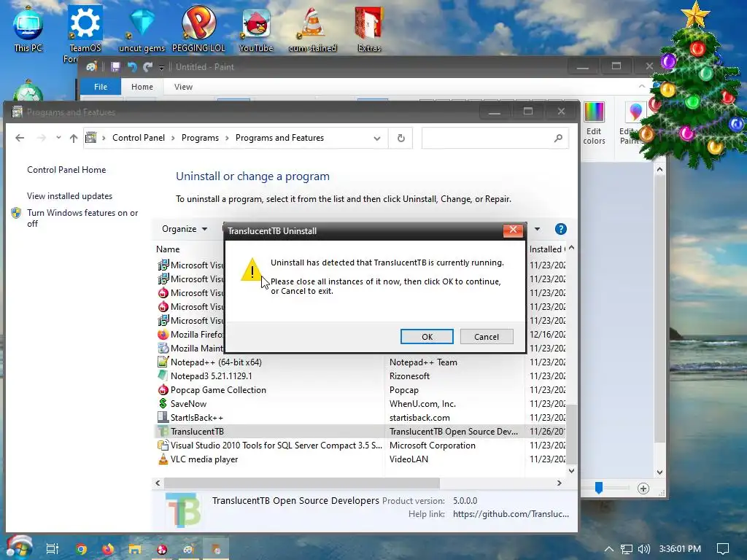Select Notepad++ (64-bit x64) row
Image resolution: width=747 pixels, height=560 pixels.
[x=361, y=362]
